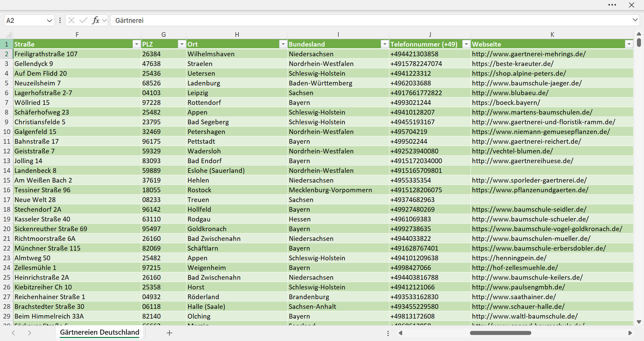Select cell Brandenburg
The image size is (644, 341).
(338, 297)
